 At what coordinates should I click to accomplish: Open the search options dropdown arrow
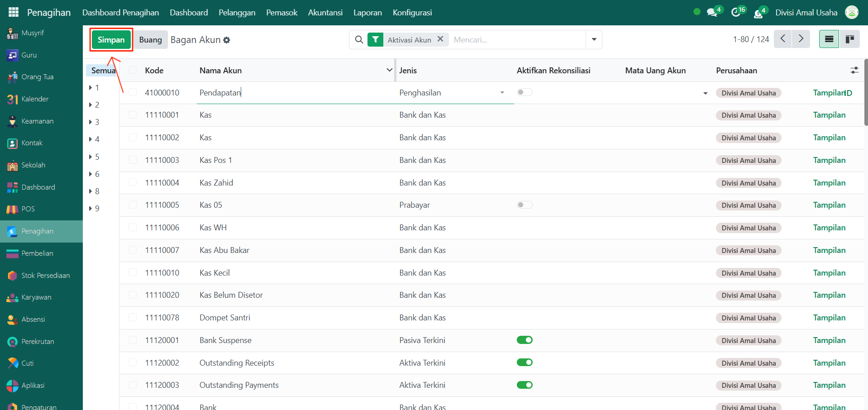[x=594, y=39]
